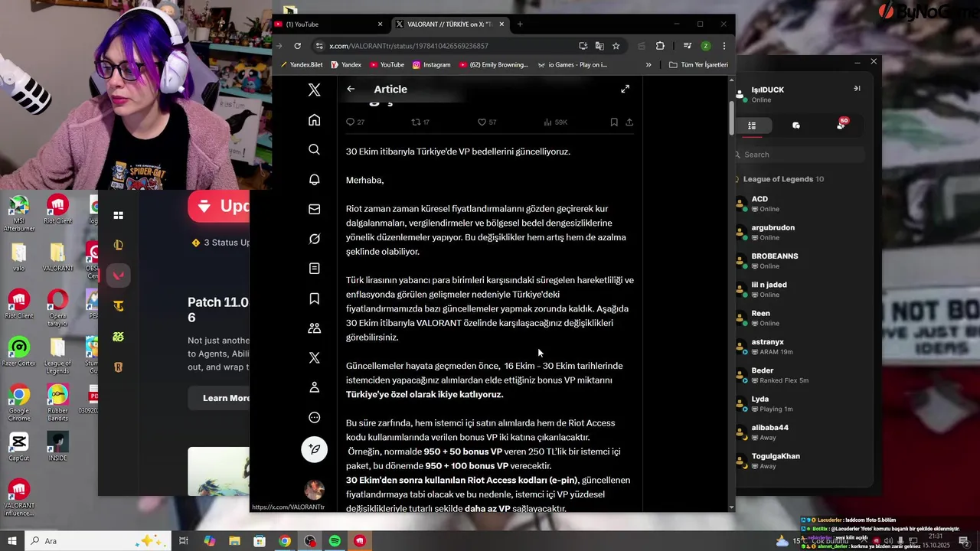Expand article to full view
Viewport: 980px width, 551px height.
click(626, 89)
